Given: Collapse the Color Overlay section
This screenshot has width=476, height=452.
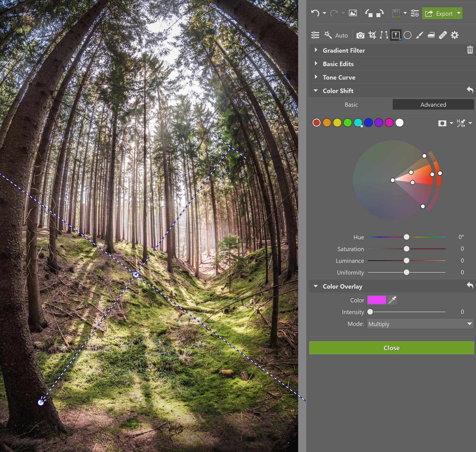Looking at the screenshot, I should 316,286.
